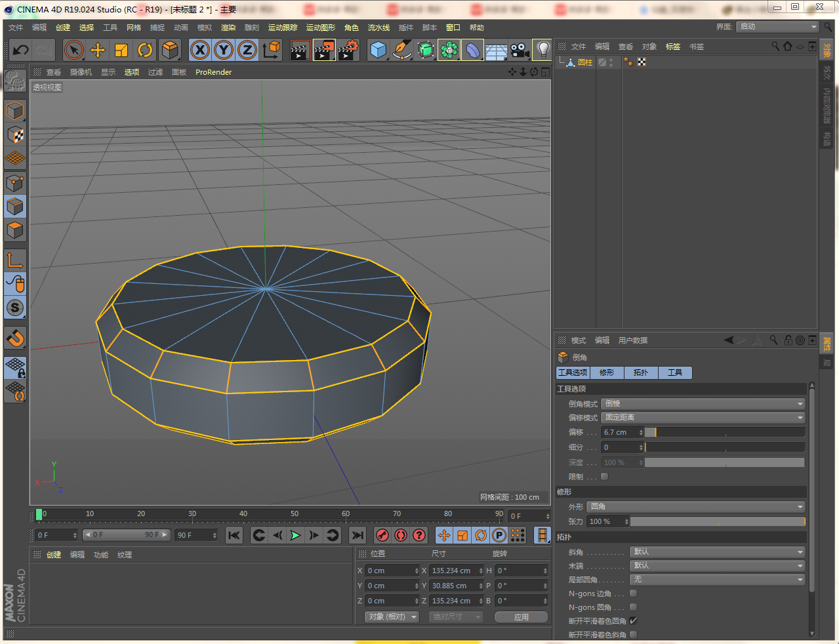Click X size 135.234 cm field

(x=457, y=571)
